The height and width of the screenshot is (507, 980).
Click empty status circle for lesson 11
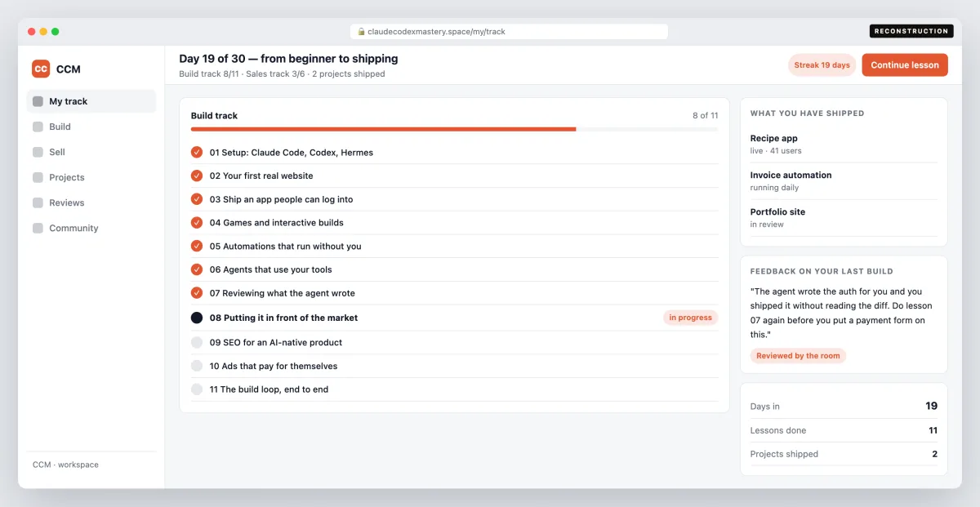197,389
